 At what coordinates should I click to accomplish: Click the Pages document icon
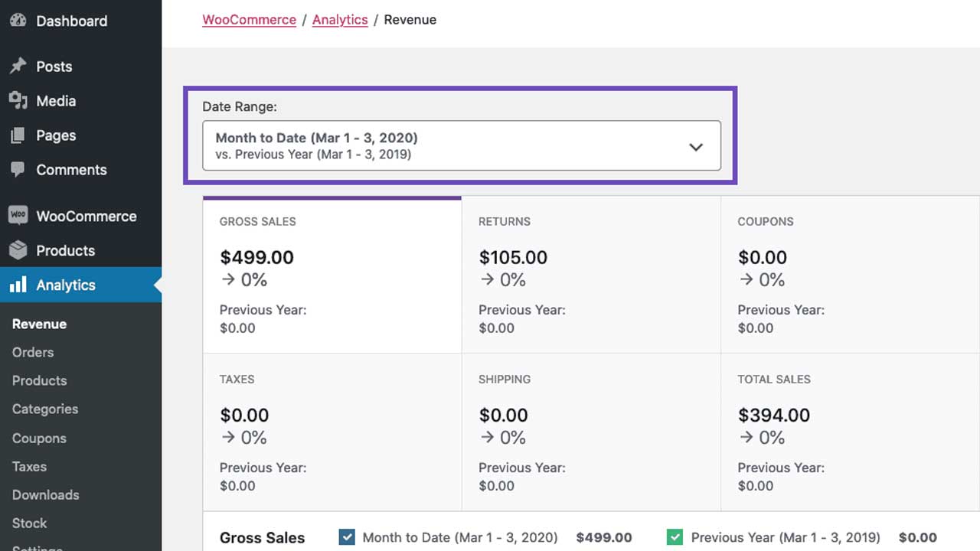tap(18, 135)
